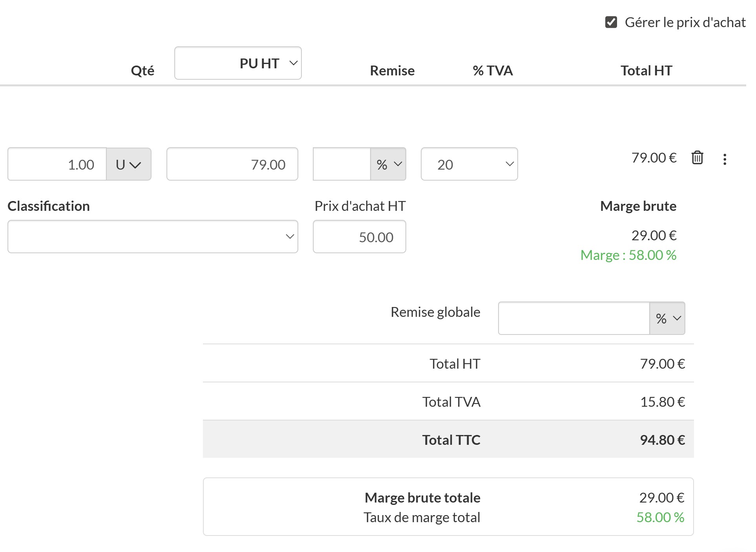Viewport: 756px width, 552px height.
Task: Click the trash icon to delete line
Action: click(697, 158)
